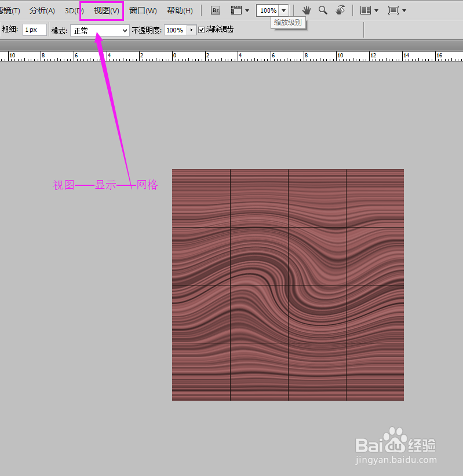Select the Hand tool icon
Viewport: 463px width, 476px height.
pyautogui.click(x=306, y=10)
